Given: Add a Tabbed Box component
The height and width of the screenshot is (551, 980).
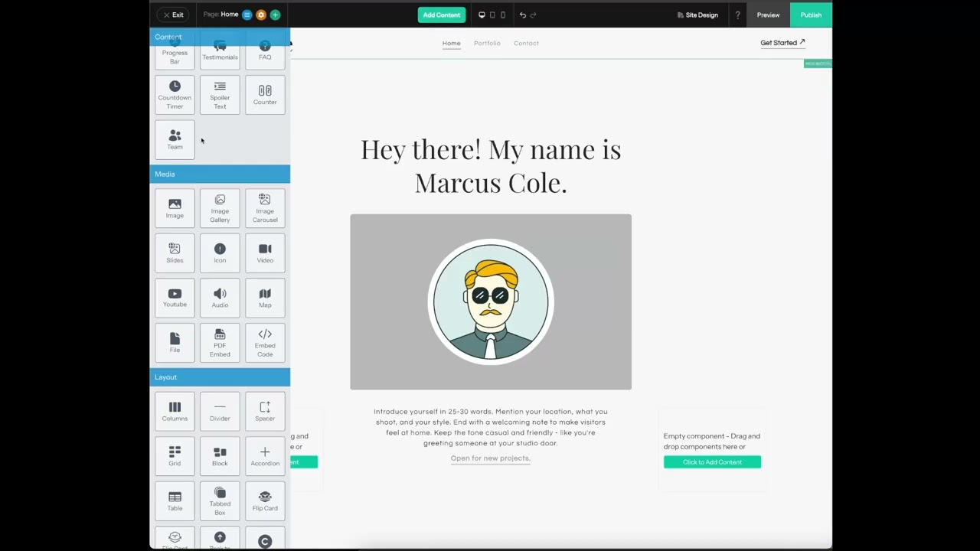Looking at the screenshot, I should pyautogui.click(x=220, y=501).
